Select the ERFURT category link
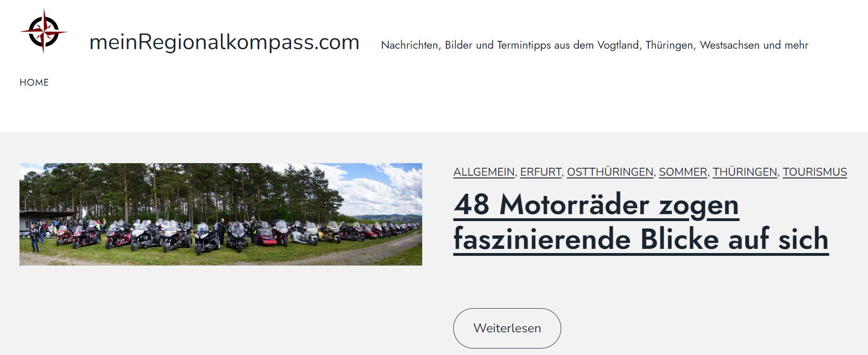Screen dimensions: 868x355 (541, 172)
